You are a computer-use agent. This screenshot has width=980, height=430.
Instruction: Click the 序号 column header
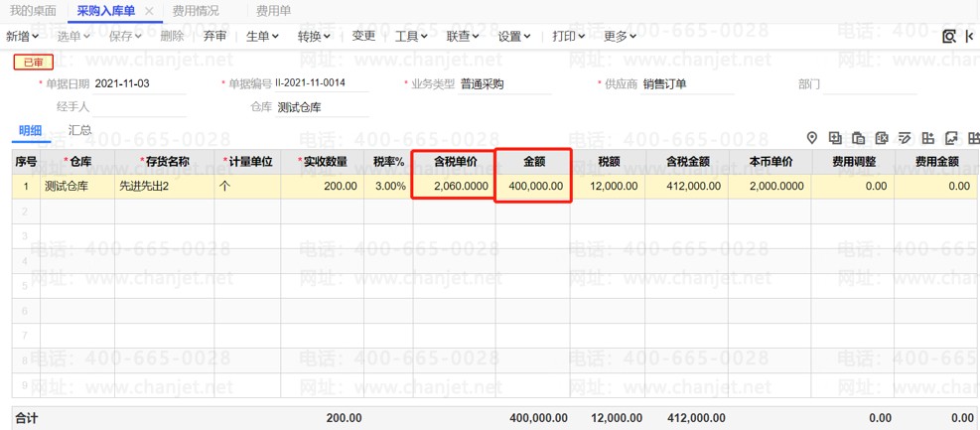click(26, 162)
